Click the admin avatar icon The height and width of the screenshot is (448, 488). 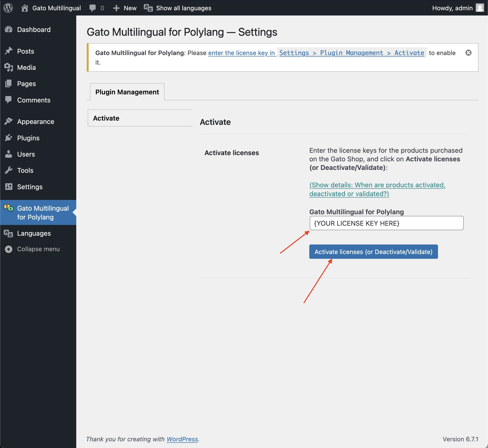pyautogui.click(x=479, y=8)
